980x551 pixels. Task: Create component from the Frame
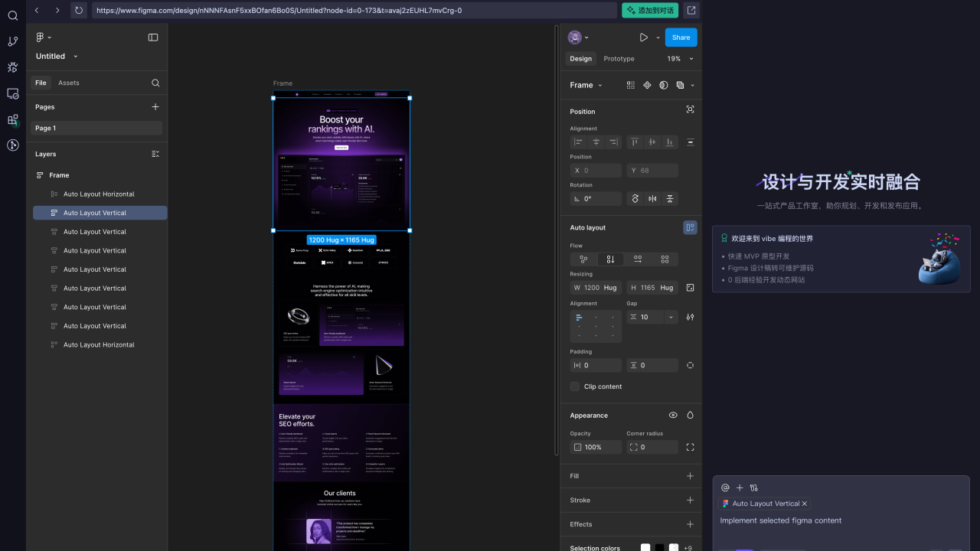[x=647, y=85]
